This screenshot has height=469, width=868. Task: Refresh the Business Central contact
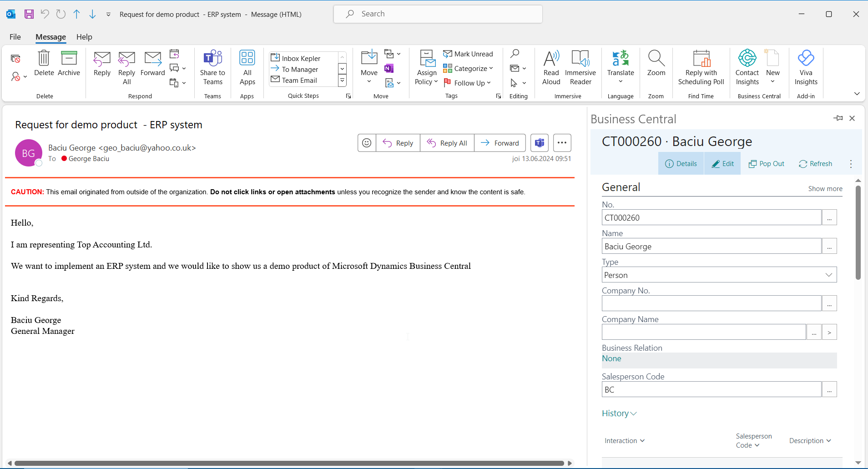pos(816,164)
